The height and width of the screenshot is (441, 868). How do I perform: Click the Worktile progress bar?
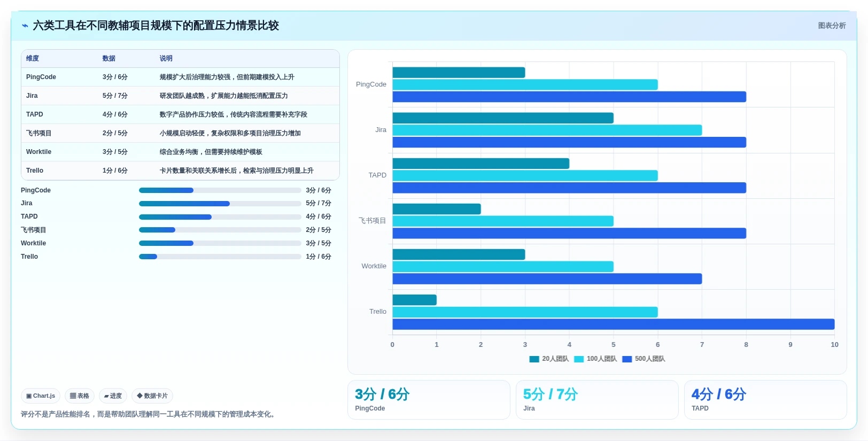pyautogui.click(x=220, y=243)
